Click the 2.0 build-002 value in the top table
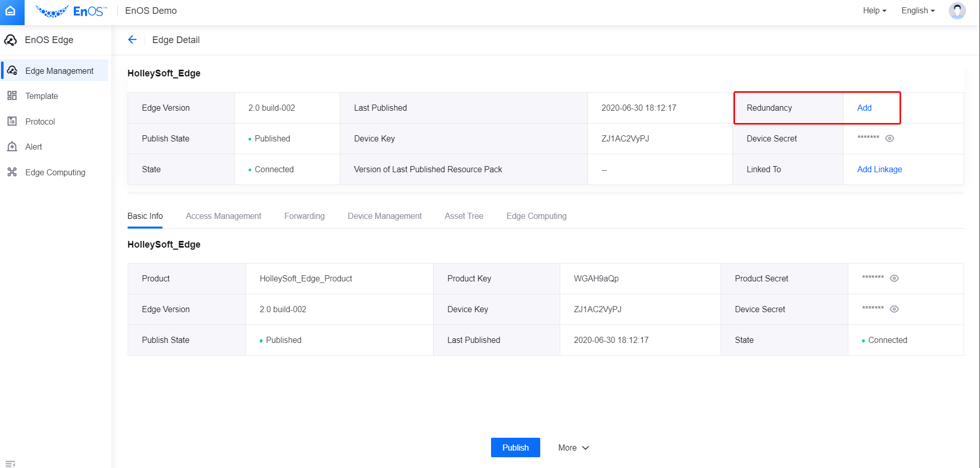 (x=272, y=108)
